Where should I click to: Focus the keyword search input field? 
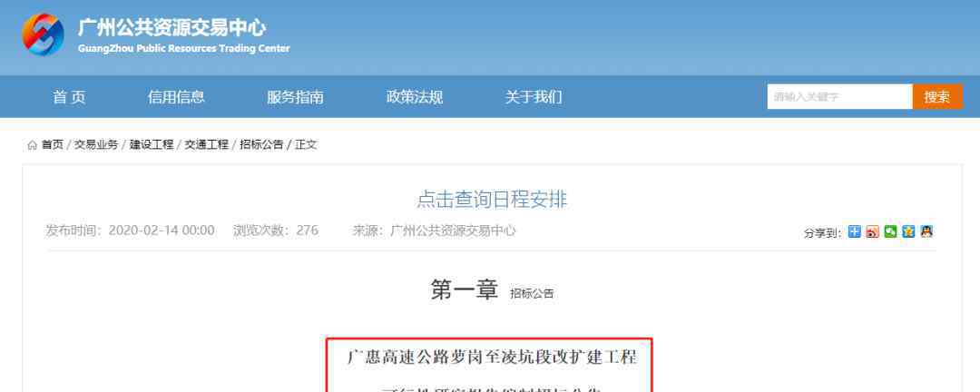click(x=840, y=97)
